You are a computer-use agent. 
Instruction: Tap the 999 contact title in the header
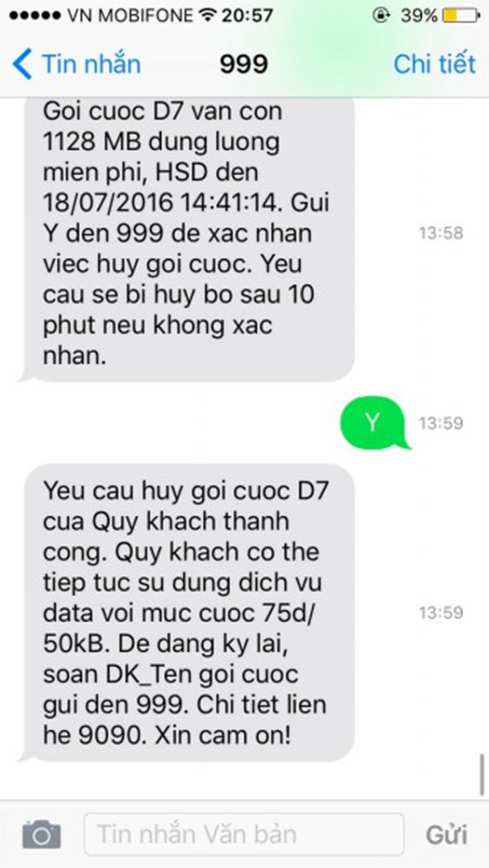244,64
